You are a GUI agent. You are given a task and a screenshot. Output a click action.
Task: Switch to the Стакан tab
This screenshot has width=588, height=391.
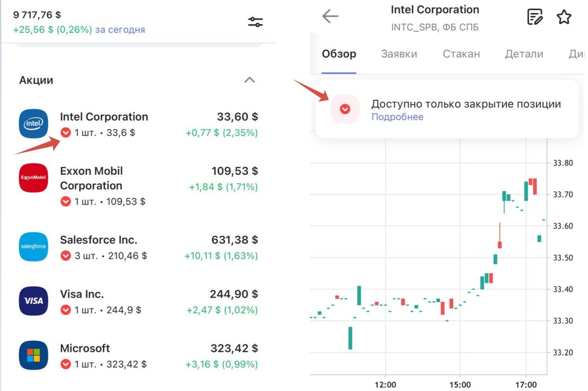(461, 54)
